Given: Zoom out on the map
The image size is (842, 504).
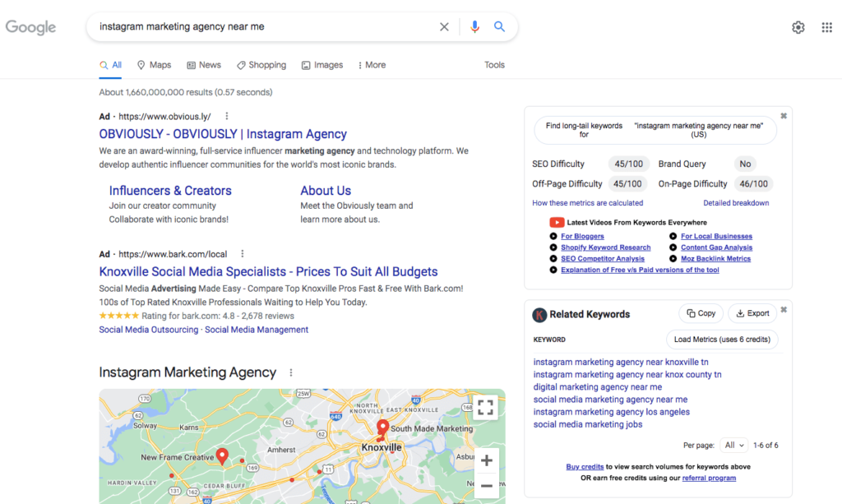Looking at the screenshot, I should click(x=487, y=486).
